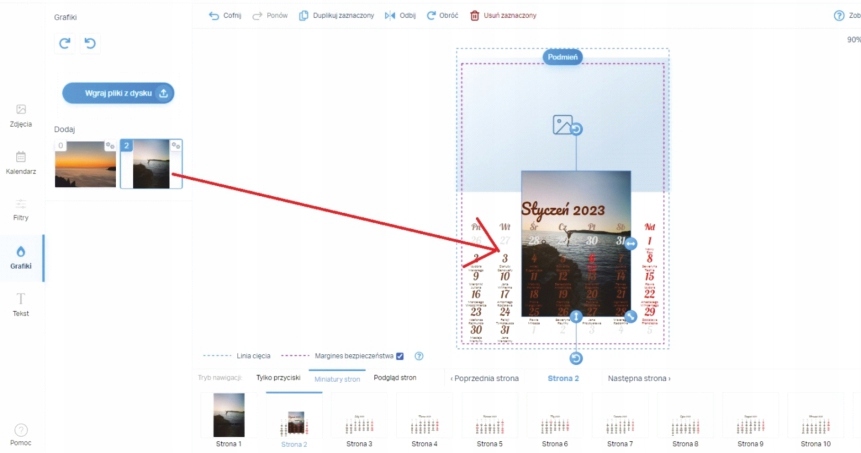
Task: Click rotate handle below the page
Action: (575, 358)
